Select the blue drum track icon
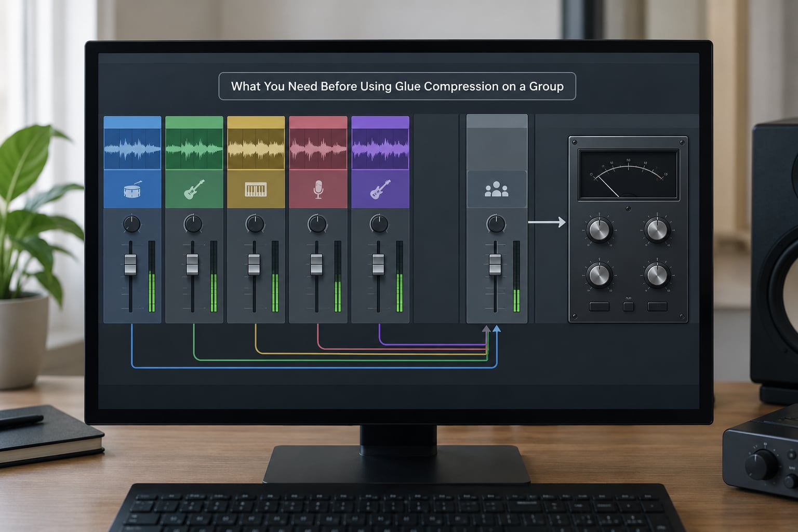The width and height of the screenshot is (798, 532). 132,190
